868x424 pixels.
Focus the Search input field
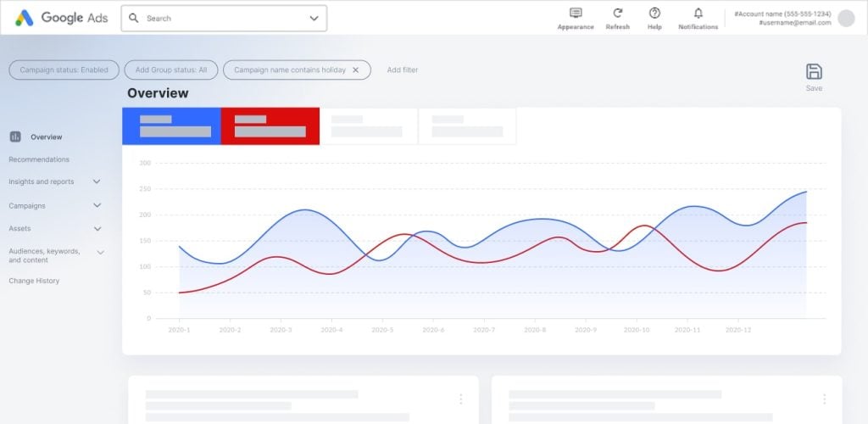click(x=224, y=19)
